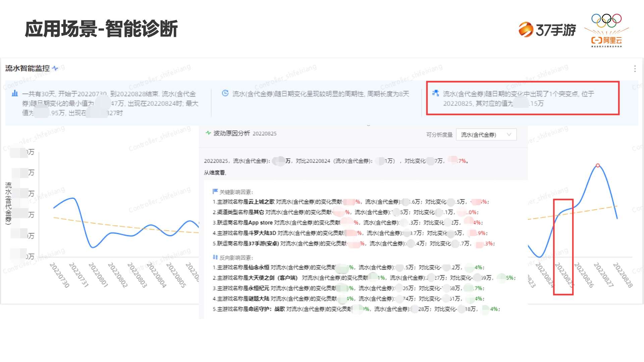644x362 pixels.
Task: Click the 阿里云 logo
Action: [606, 41]
